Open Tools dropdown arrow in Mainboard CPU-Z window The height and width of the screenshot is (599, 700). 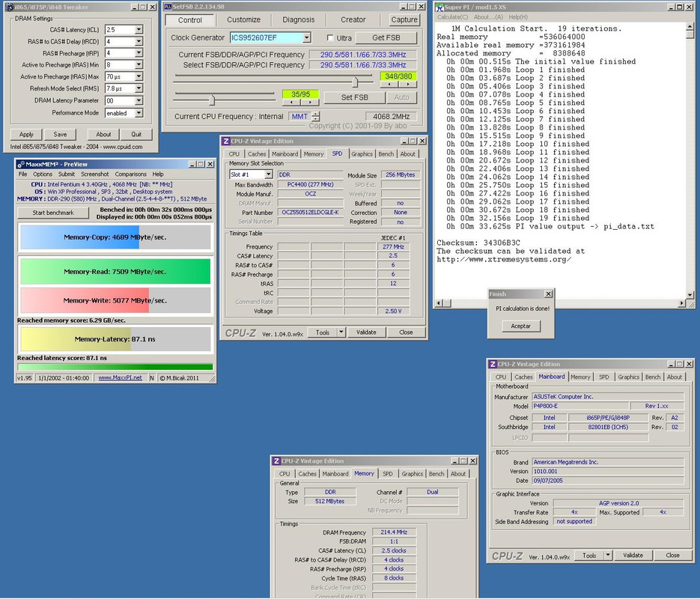(x=608, y=556)
